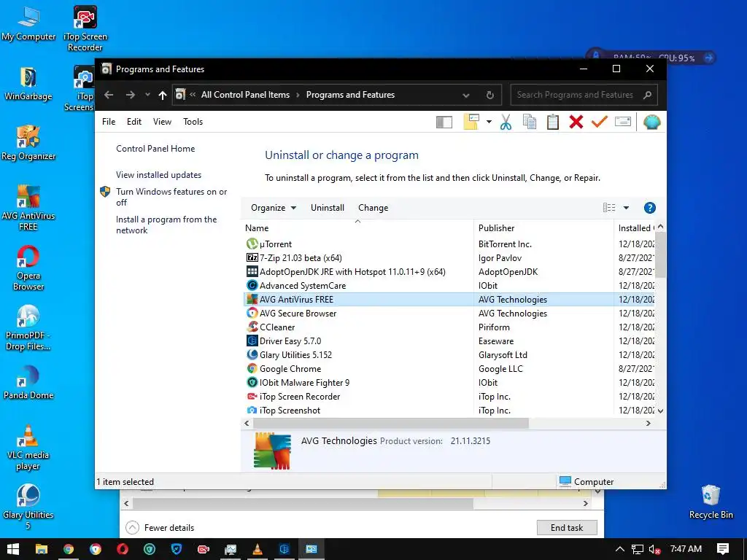Click the Uninstall command button
The width and height of the screenshot is (747, 560).
[328, 208]
